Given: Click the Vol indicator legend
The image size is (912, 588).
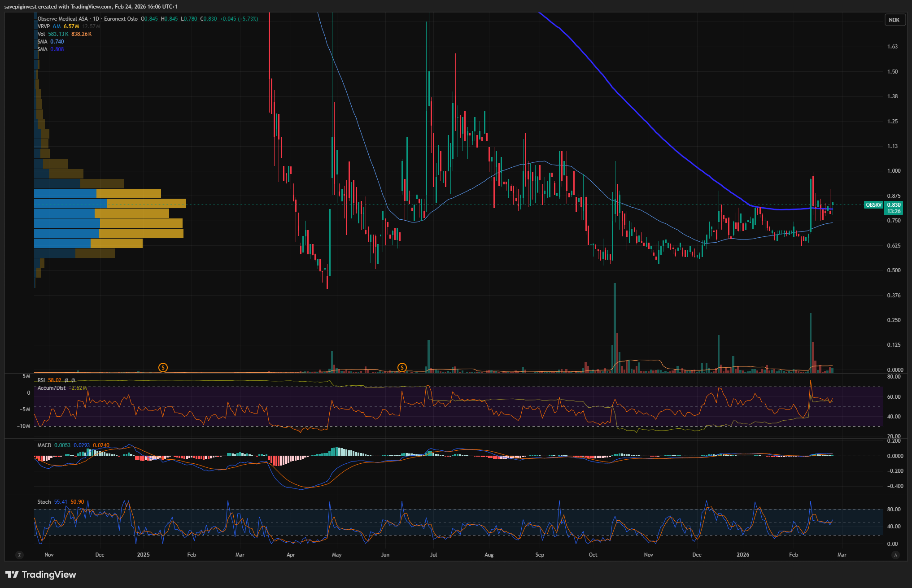Looking at the screenshot, I should [41, 34].
